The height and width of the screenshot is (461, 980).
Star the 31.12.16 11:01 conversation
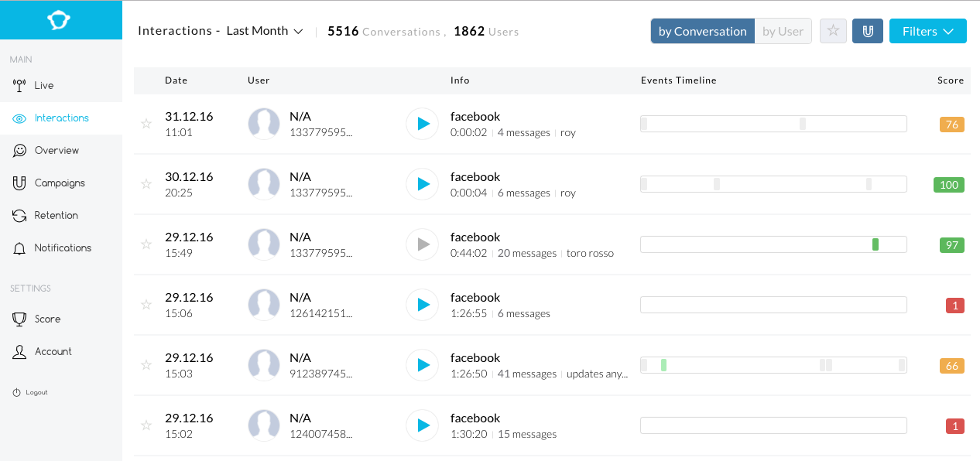[x=146, y=124]
